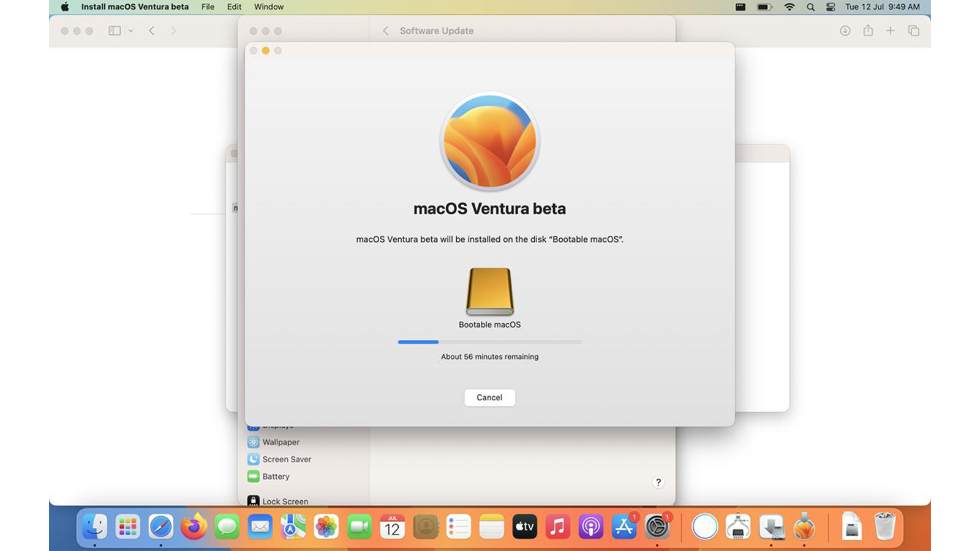Open Screen Saver settings in the sidebar

pos(279,459)
